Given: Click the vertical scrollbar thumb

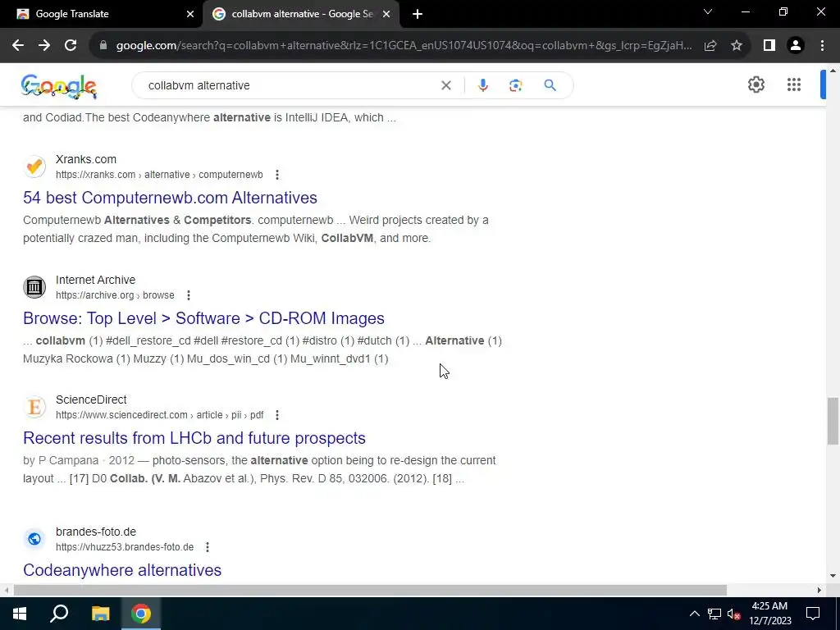Looking at the screenshot, I should coord(833,421).
